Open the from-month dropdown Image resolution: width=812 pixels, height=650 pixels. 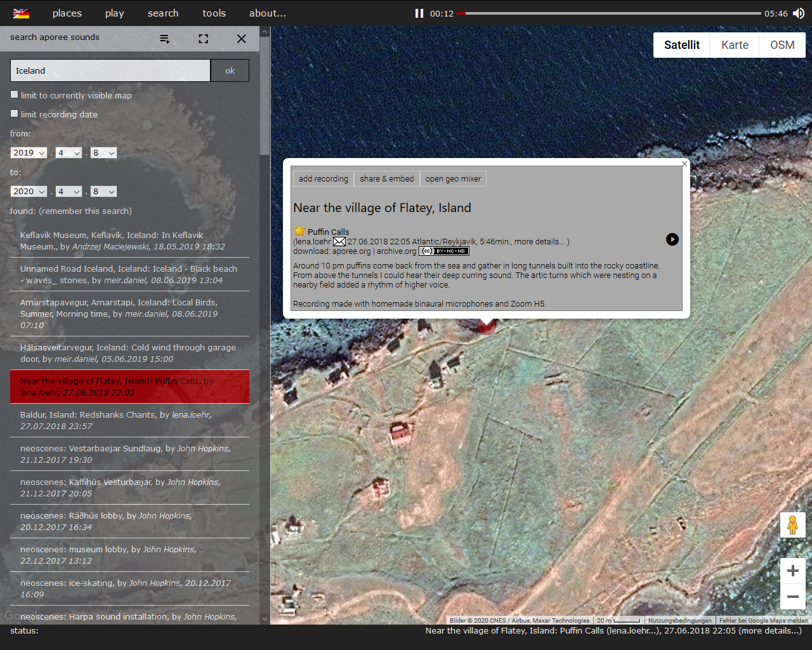tap(69, 153)
